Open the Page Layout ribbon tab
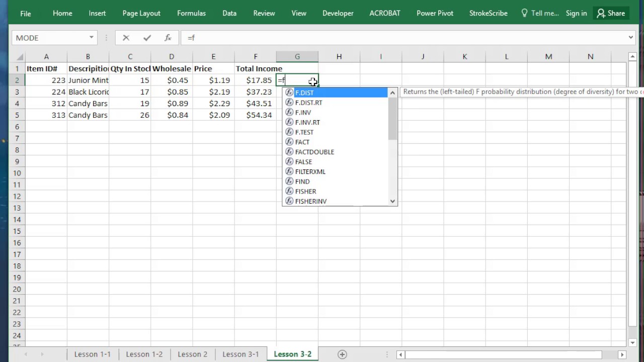 click(x=141, y=14)
